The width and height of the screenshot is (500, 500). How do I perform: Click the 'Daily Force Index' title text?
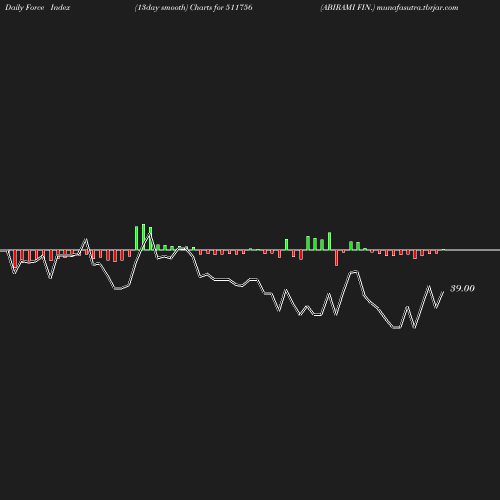(x=37, y=8)
